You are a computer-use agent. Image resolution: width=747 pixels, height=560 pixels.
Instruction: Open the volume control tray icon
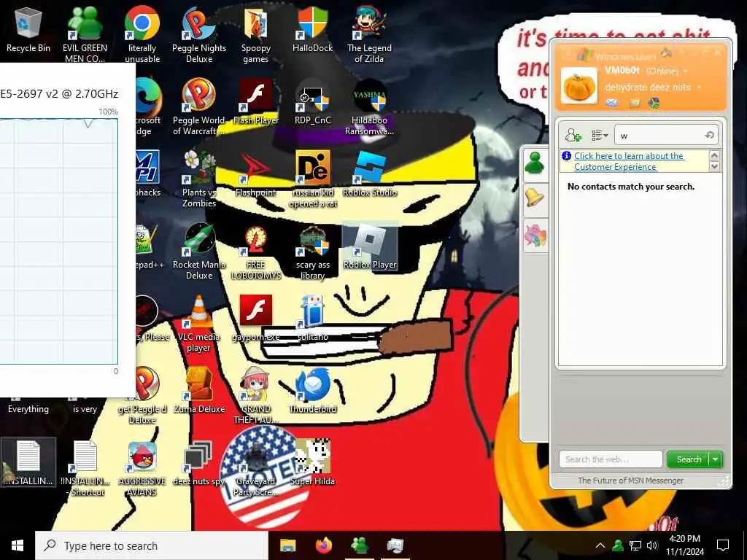tap(652, 545)
